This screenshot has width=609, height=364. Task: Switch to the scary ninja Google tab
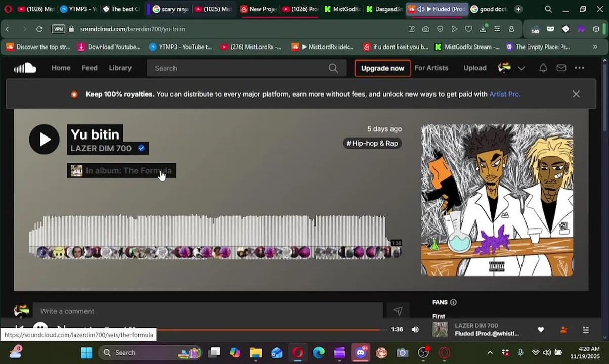pyautogui.click(x=170, y=9)
